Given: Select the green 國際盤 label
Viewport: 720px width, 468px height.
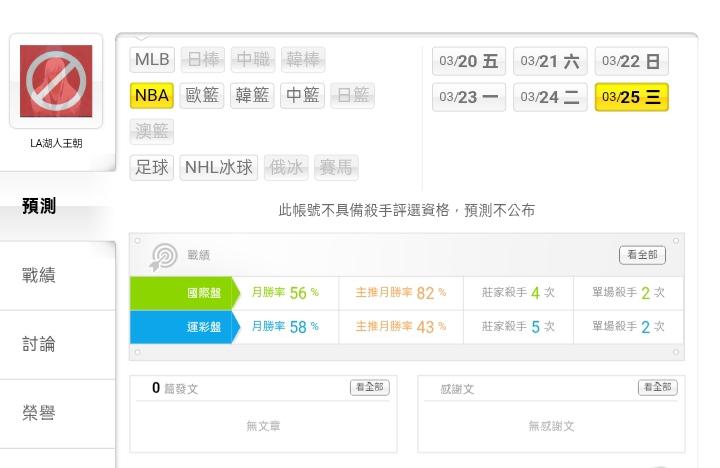Looking at the screenshot, I should (x=181, y=293).
